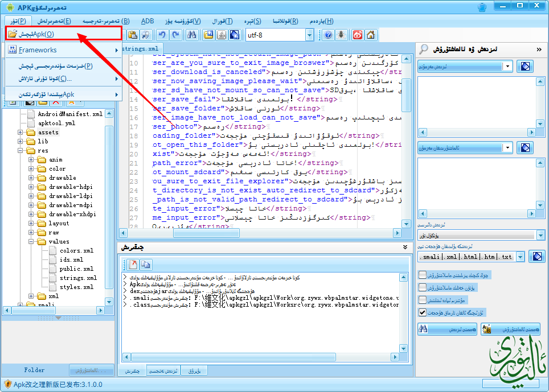The width and height of the screenshot is (549, 392).
Task: Click the blue skin icon in title bar
Action: 482,7
